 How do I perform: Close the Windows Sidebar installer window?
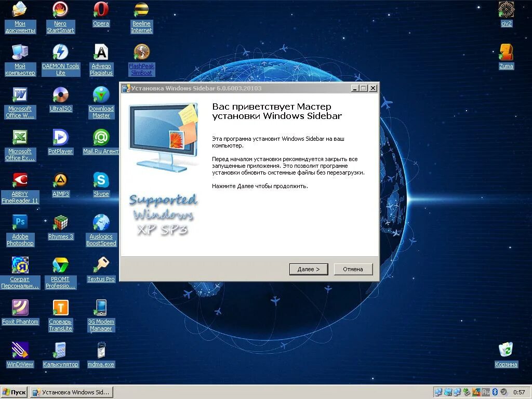coord(373,88)
